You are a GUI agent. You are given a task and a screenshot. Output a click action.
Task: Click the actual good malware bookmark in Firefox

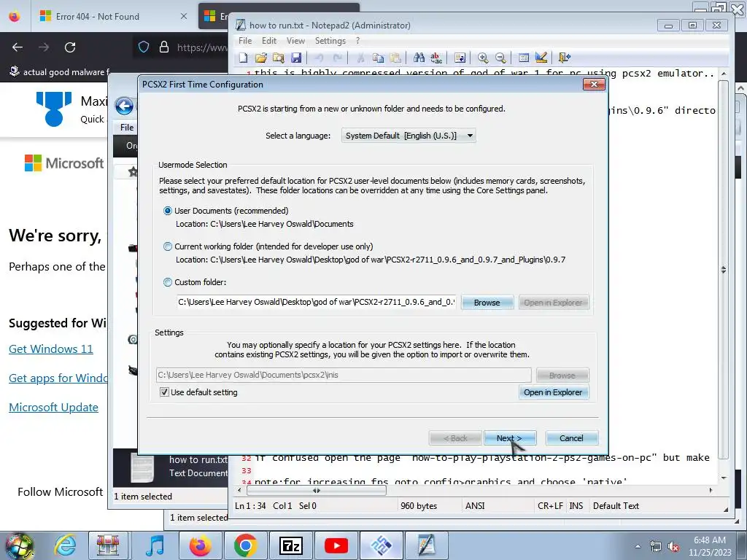60,72
